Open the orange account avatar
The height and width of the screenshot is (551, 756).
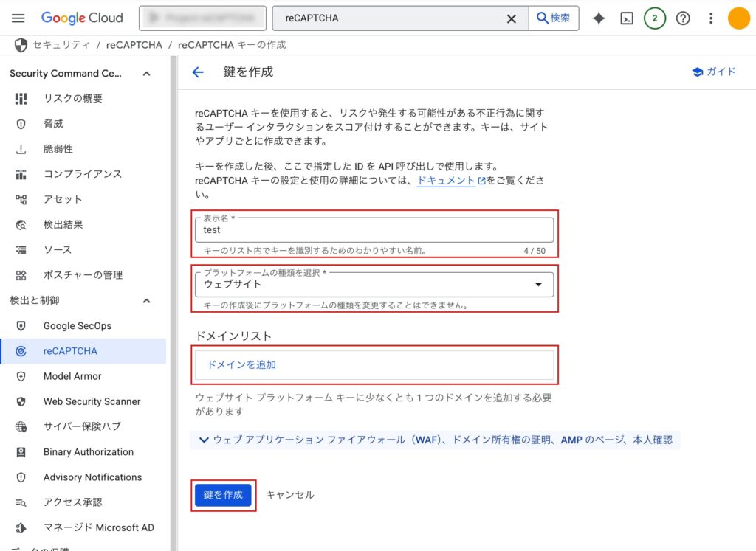(x=738, y=18)
